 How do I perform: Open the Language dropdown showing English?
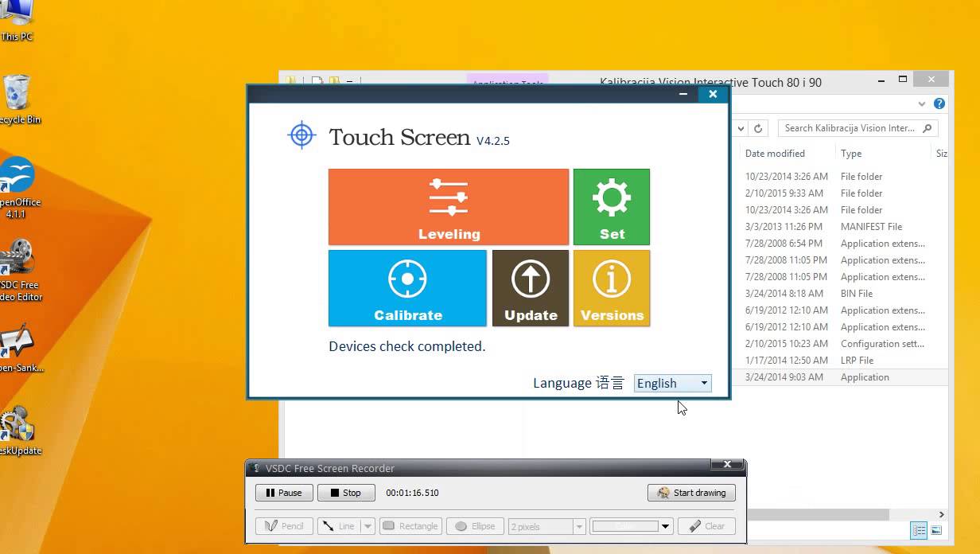[673, 383]
